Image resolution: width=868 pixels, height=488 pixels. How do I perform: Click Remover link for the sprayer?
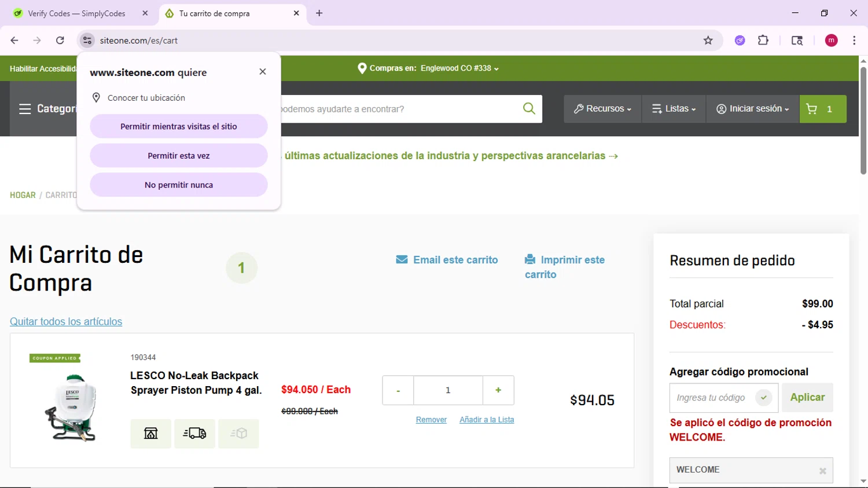431,420
